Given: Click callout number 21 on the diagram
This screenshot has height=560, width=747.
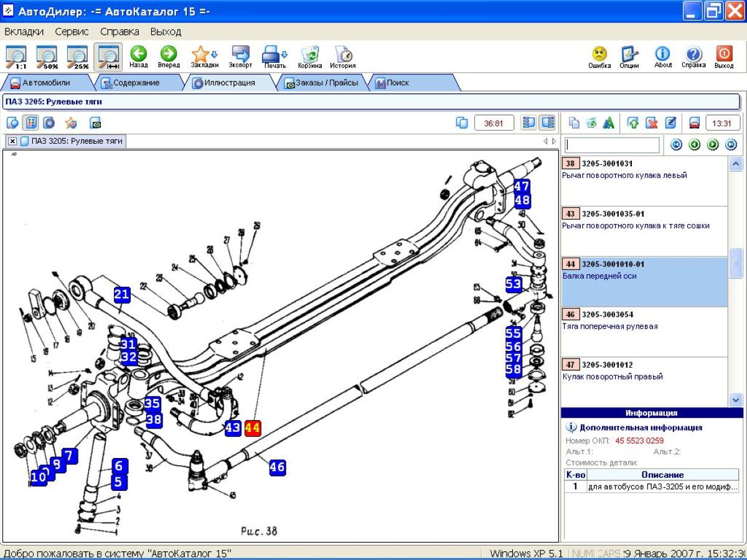Looking at the screenshot, I should click(x=122, y=294).
